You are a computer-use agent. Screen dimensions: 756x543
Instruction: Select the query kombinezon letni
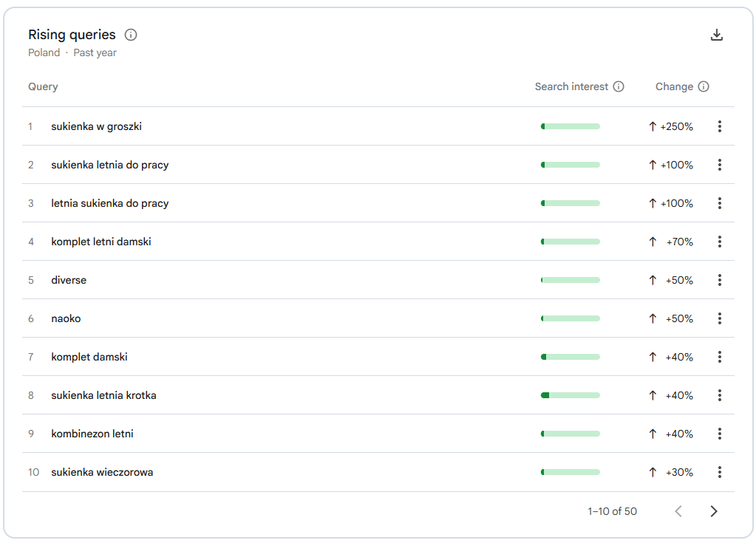pyautogui.click(x=92, y=434)
